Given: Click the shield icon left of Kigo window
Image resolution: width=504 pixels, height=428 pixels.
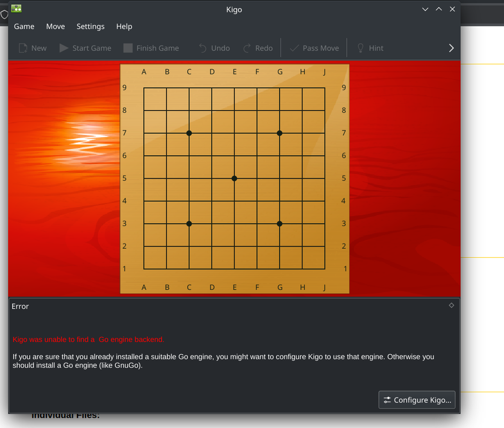Looking at the screenshot, I should 4,14.
